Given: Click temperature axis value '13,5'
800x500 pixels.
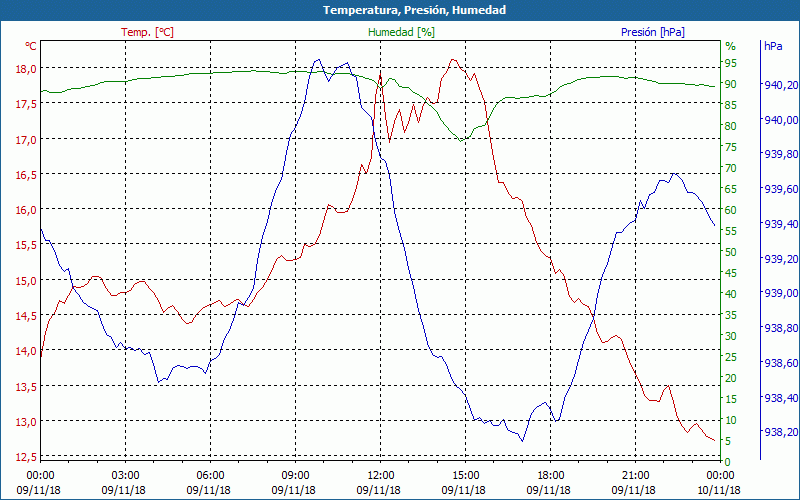Looking at the screenshot, I should [x=26, y=387].
